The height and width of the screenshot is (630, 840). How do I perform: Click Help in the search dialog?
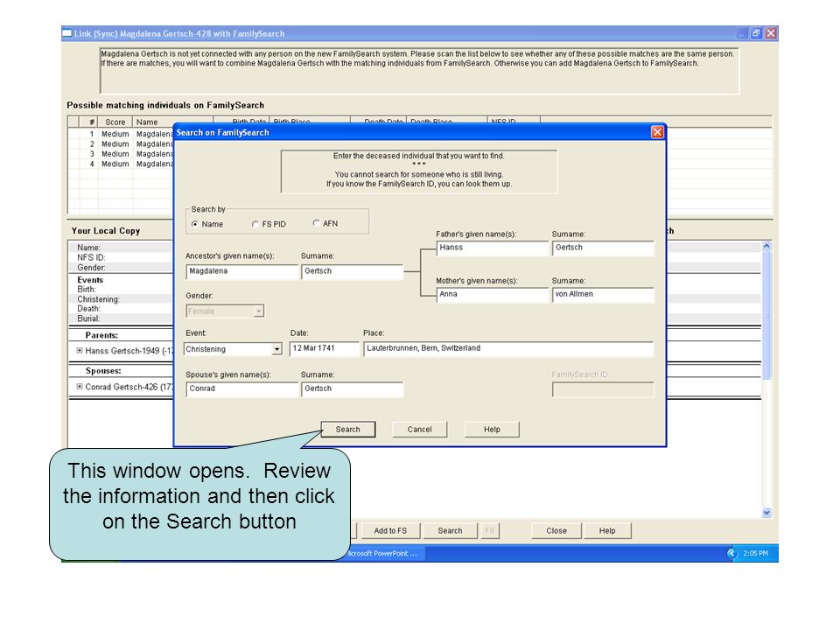(492, 430)
